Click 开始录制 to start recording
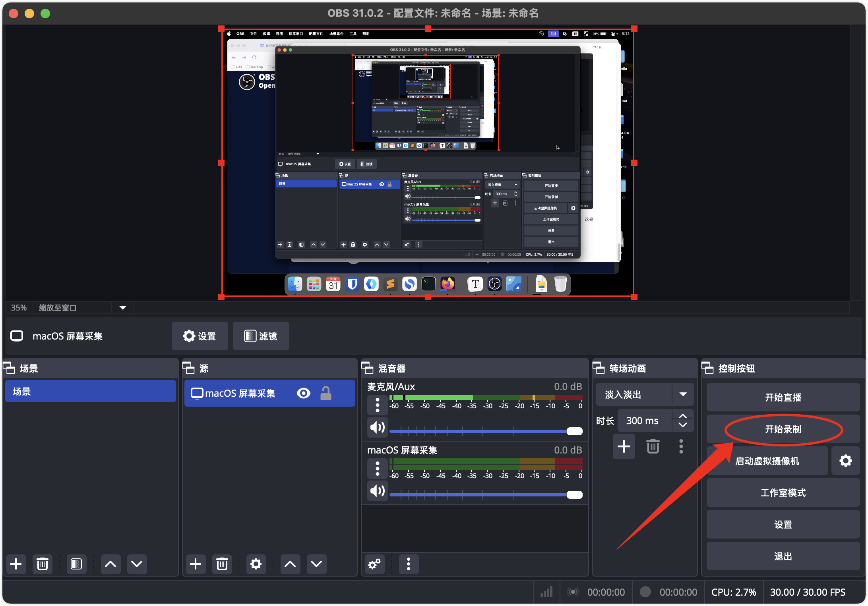 click(783, 429)
